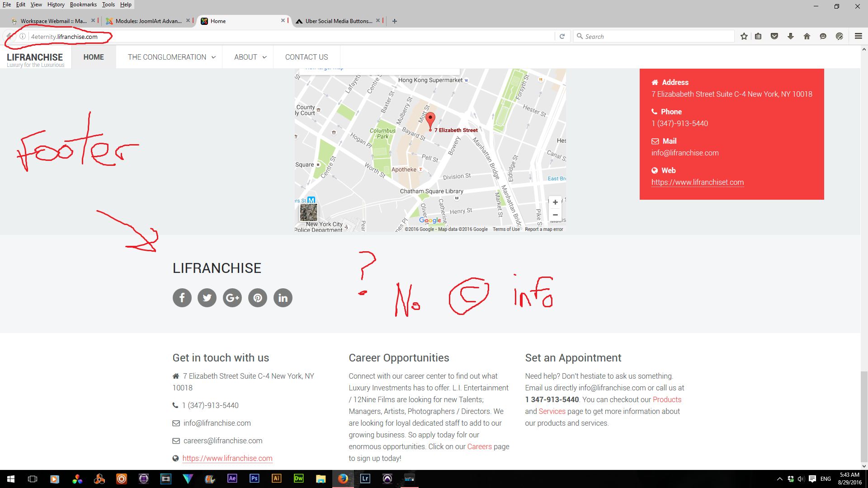Open the Bookmarks menu in the menu bar
Screen dimensions: 868x488
[83, 5]
